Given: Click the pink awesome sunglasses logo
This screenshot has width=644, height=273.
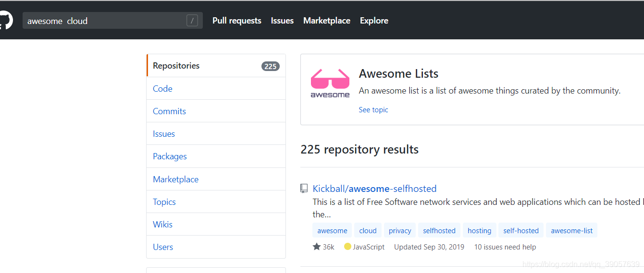Looking at the screenshot, I should [330, 83].
